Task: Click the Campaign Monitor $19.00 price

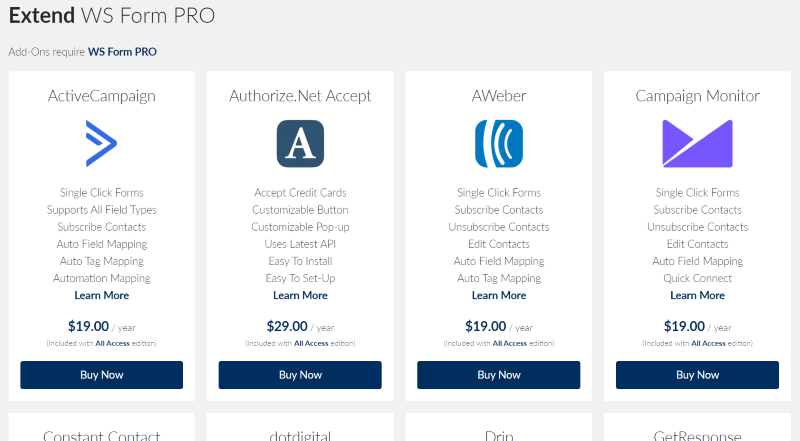Action: click(684, 326)
